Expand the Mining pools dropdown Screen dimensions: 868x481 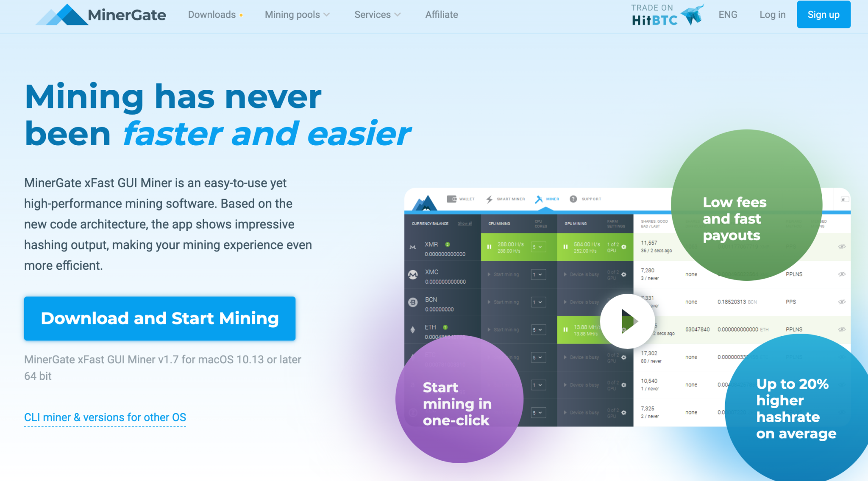[296, 15]
